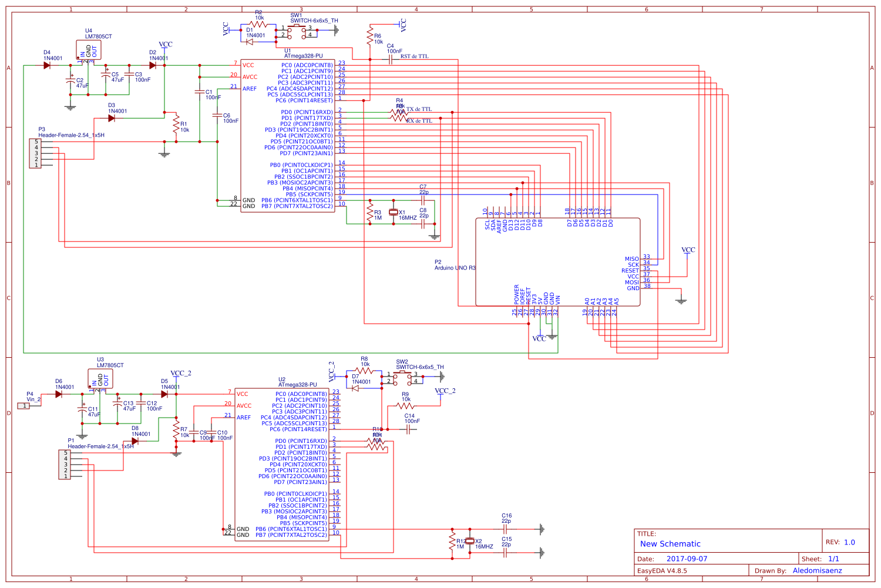Select diode D3 1N4001
Image resolution: width=881 pixels, height=588 pixels.
pyautogui.click(x=112, y=118)
